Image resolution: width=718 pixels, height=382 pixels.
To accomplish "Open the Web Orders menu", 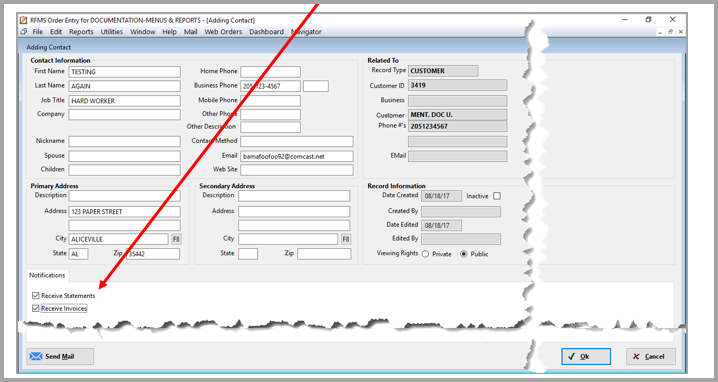I will pos(223,32).
